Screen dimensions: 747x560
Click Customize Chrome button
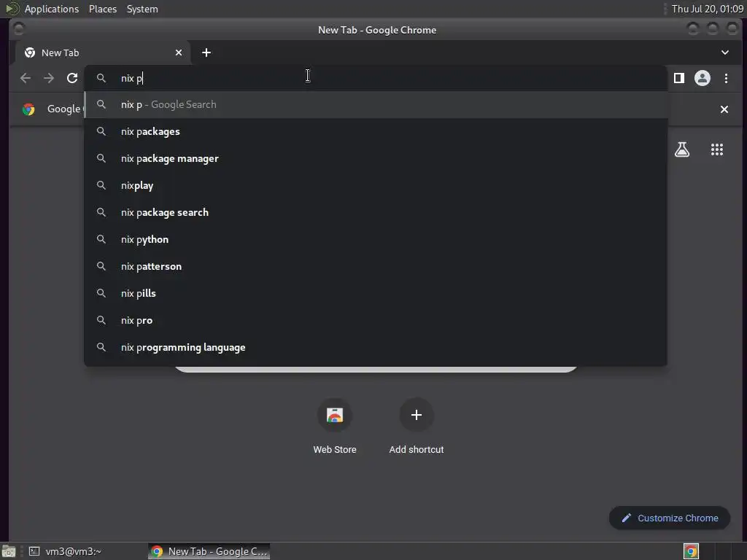tap(670, 518)
